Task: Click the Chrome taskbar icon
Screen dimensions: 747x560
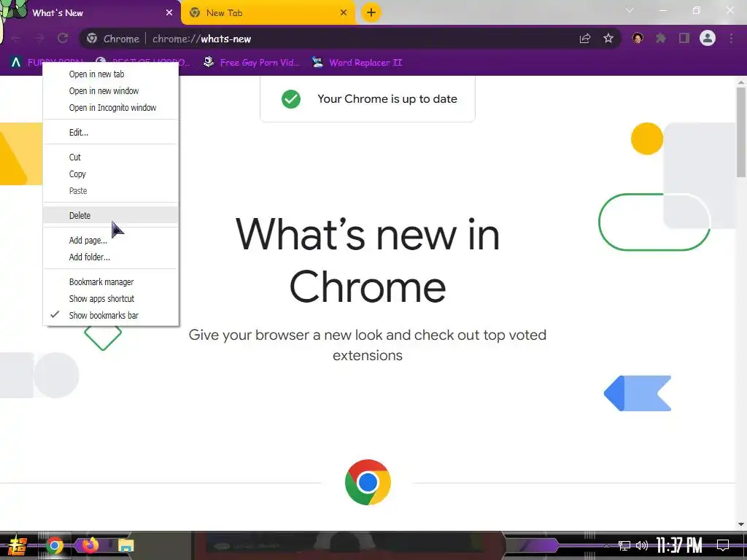Action: click(x=54, y=545)
